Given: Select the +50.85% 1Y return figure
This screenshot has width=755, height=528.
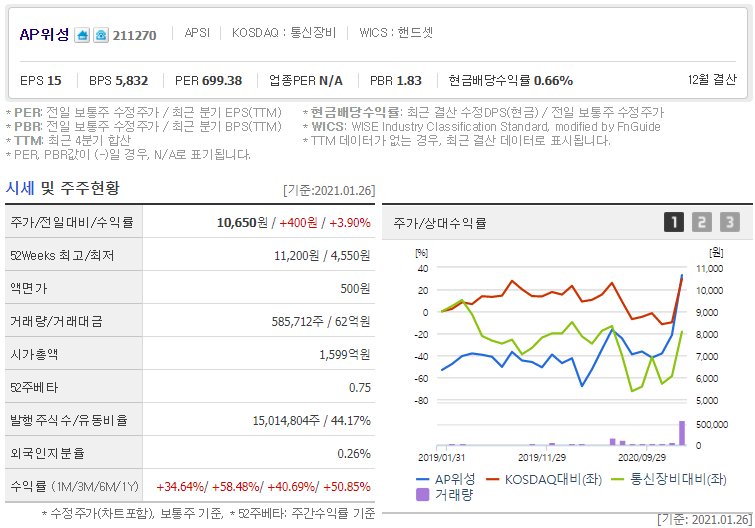Looking at the screenshot, I should coord(347,487).
